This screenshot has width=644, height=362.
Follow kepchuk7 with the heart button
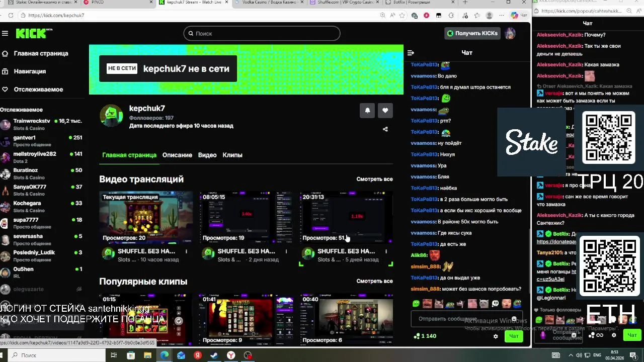click(x=385, y=111)
